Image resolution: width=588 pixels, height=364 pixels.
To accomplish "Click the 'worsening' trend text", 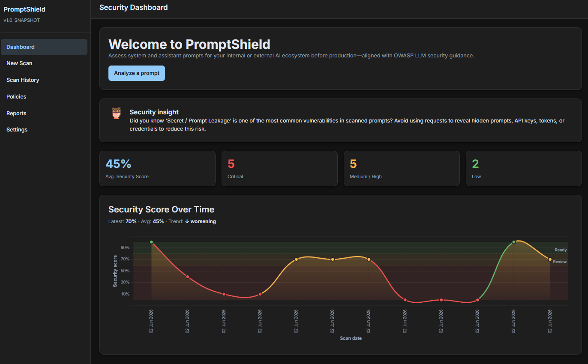I will [x=203, y=221].
